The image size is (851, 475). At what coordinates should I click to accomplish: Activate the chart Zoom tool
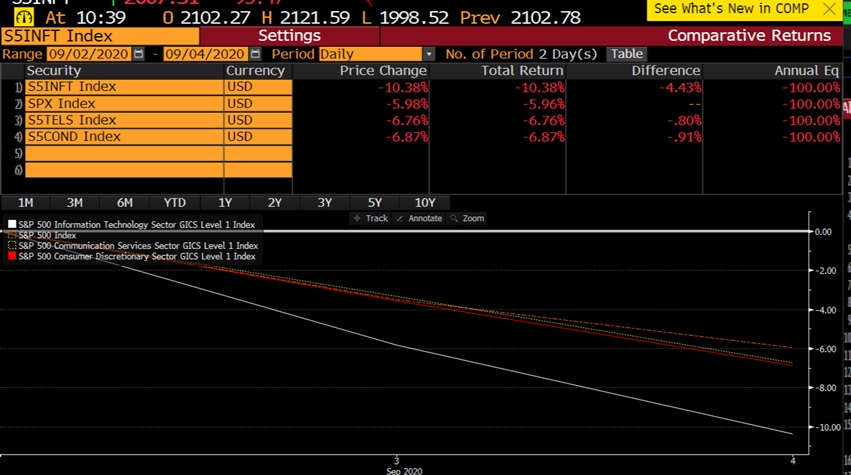[467, 218]
